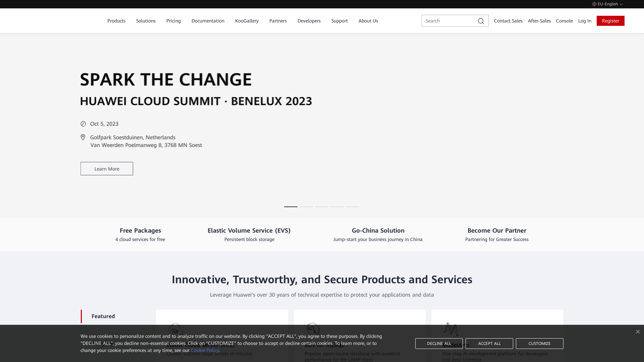The height and width of the screenshot is (362, 644).
Task: Open the Solutions menu
Action: [146, 21]
